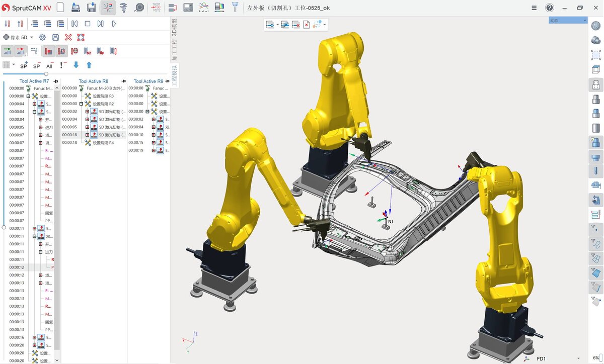Click the floating toolbar document red X icon
This screenshot has height=364, width=604.
click(307, 24)
